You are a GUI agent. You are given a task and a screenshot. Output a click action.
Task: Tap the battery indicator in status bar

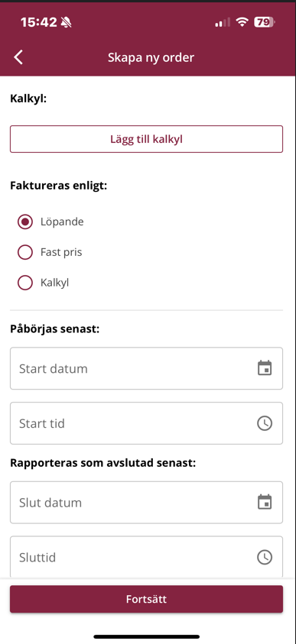265,22
